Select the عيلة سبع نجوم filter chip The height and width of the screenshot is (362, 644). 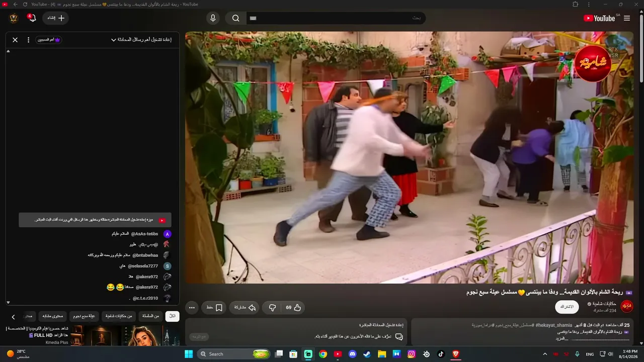click(x=84, y=316)
